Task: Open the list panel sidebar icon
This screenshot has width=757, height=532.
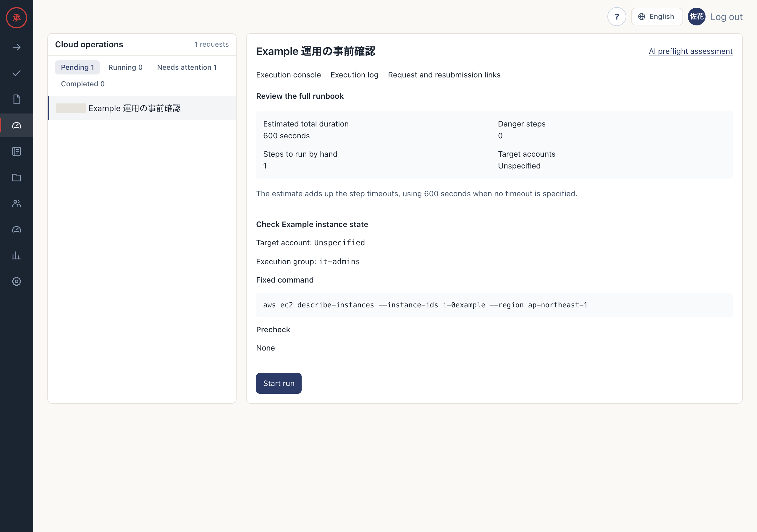Action: coord(17,151)
